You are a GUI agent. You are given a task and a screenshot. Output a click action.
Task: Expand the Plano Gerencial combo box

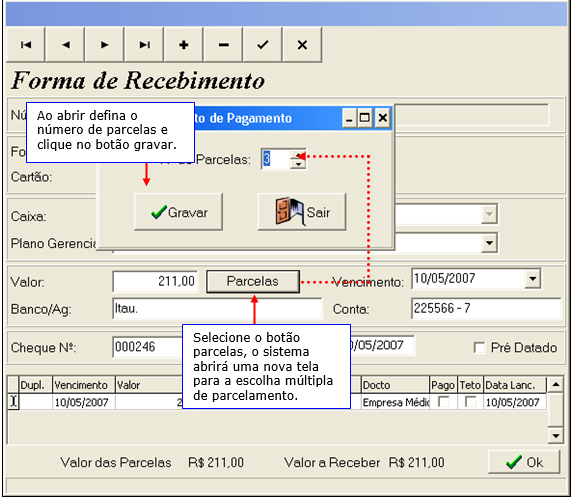click(x=489, y=243)
